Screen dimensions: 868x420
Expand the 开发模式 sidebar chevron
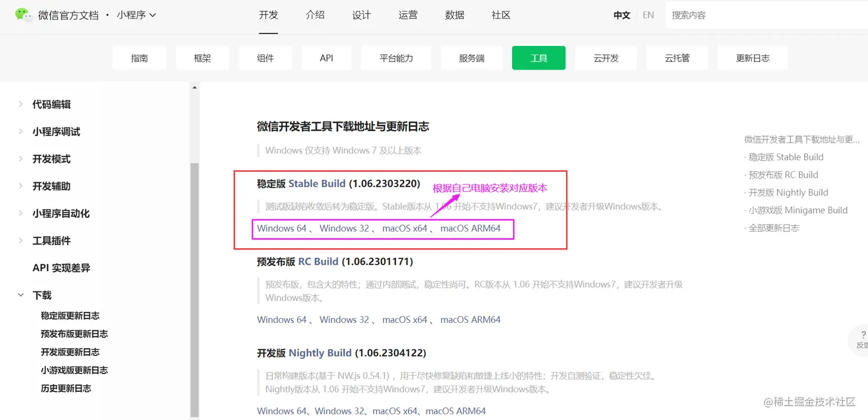coord(21,159)
